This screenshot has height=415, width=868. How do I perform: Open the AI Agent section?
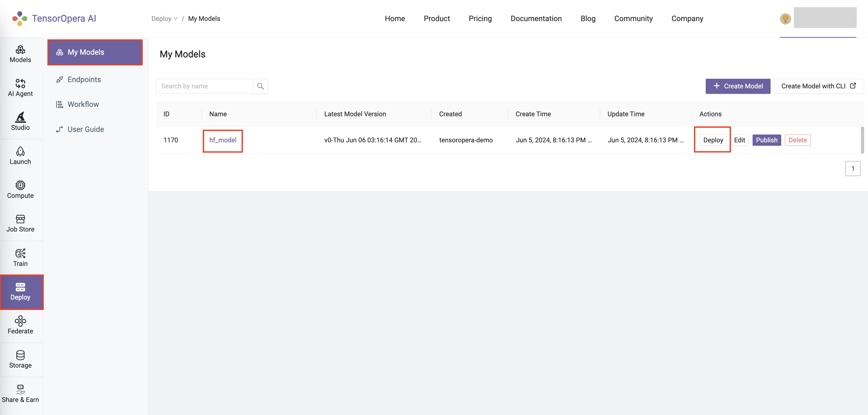coord(20,88)
